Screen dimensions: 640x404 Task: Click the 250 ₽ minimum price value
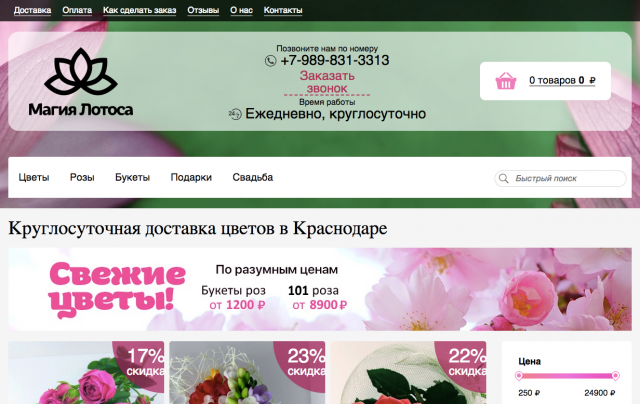[529, 393]
